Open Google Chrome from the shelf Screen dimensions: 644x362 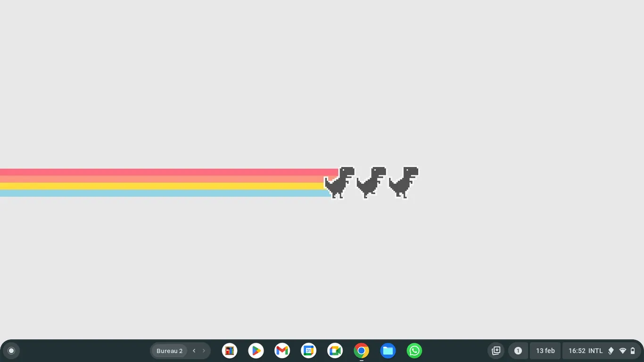[x=362, y=351]
